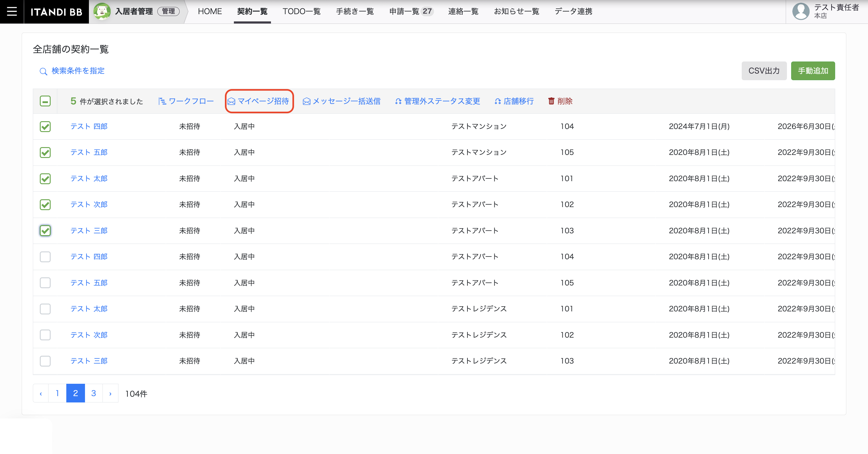The image size is (868, 454).
Task: Toggle the select-all checkbox in header
Action: click(x=45, y=101)
